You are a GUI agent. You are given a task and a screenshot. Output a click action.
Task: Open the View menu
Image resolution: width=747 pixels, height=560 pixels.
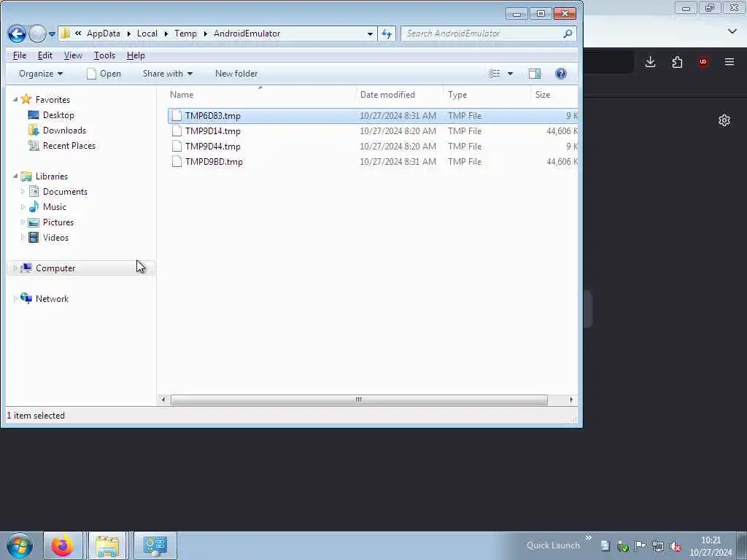[73, 55]
